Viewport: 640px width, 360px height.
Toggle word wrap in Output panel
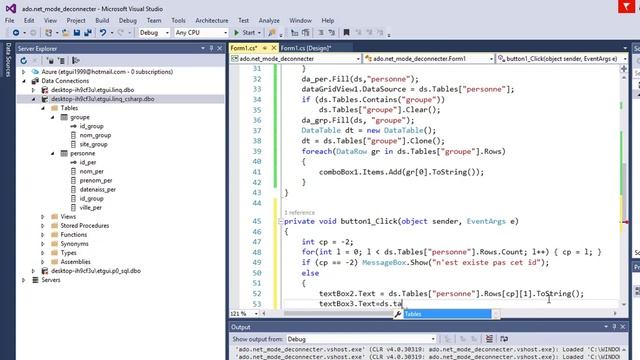point(504,339)
